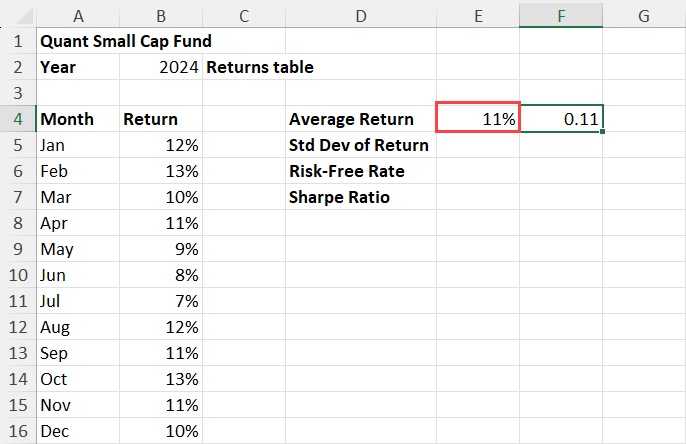Select the 'Month' header cell
The image size is (686, 444).
(78, 119)
